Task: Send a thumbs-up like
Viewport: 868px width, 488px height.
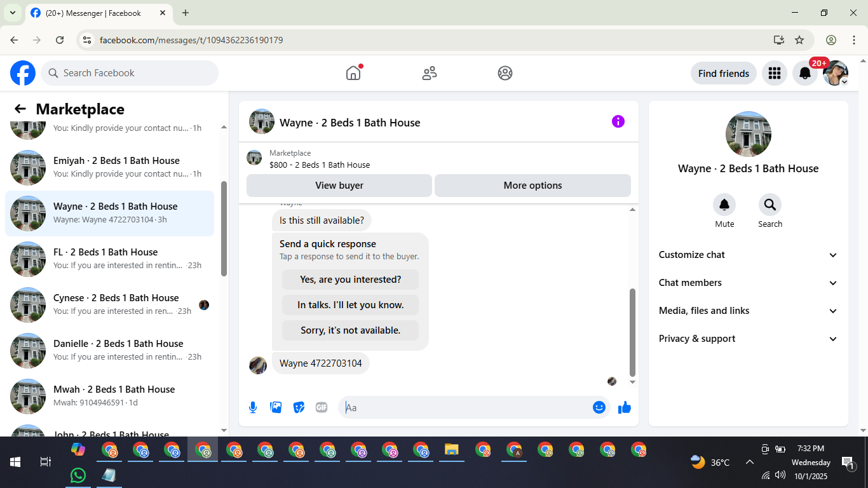Action: coord(625,407)
